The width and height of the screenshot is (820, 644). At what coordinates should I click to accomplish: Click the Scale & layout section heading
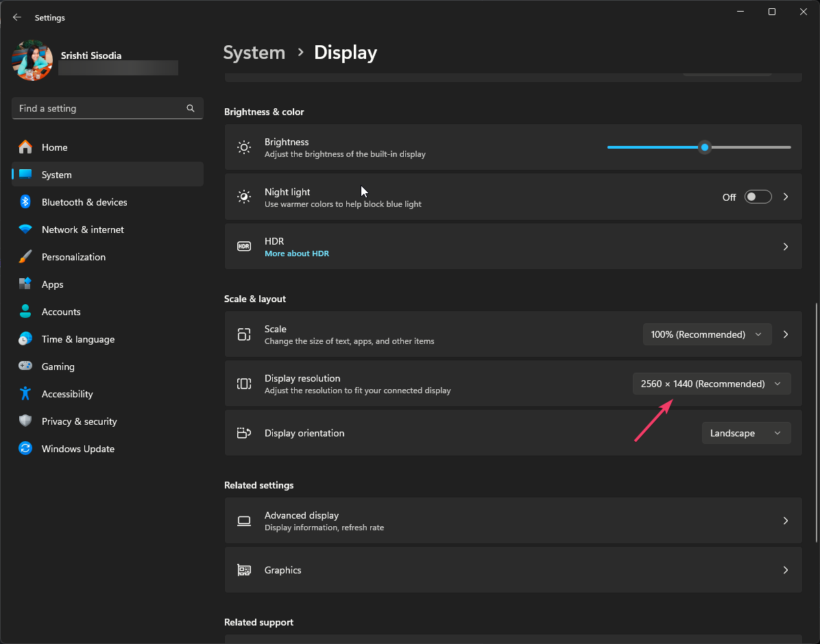click(255, 299)
